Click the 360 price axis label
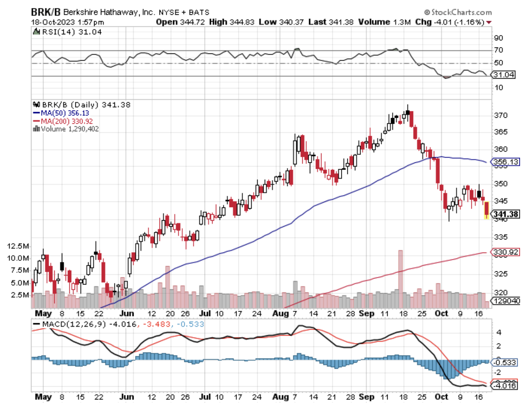The height and width of the screenshot is (411, 532). 501,149
